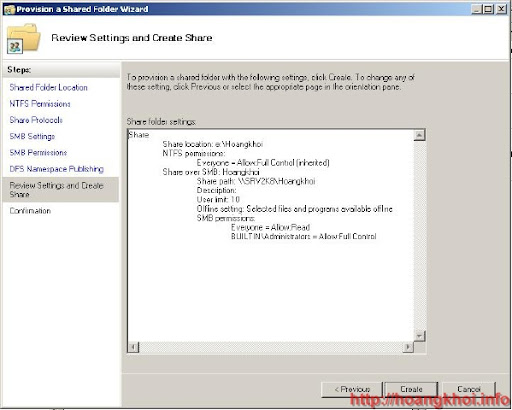Maximize the wizard window

(488, 9)
